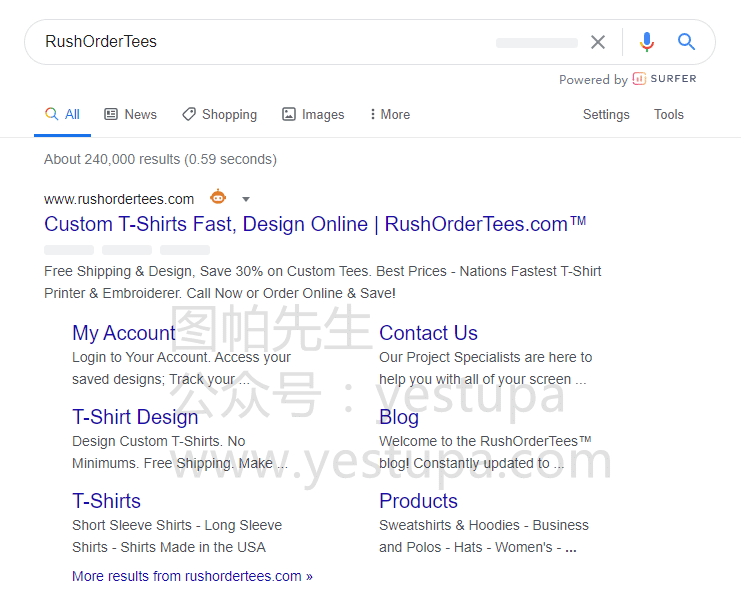Expand the dropdown arrow next to rushordertees.com URL
This screenshot has height=589, width=741.
click(x=246, y=199)
